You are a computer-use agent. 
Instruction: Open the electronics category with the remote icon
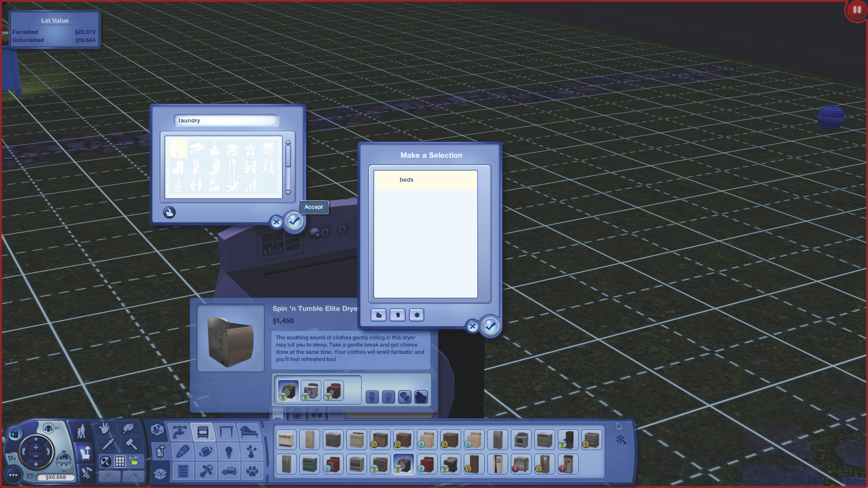click(x=183, y=451)
